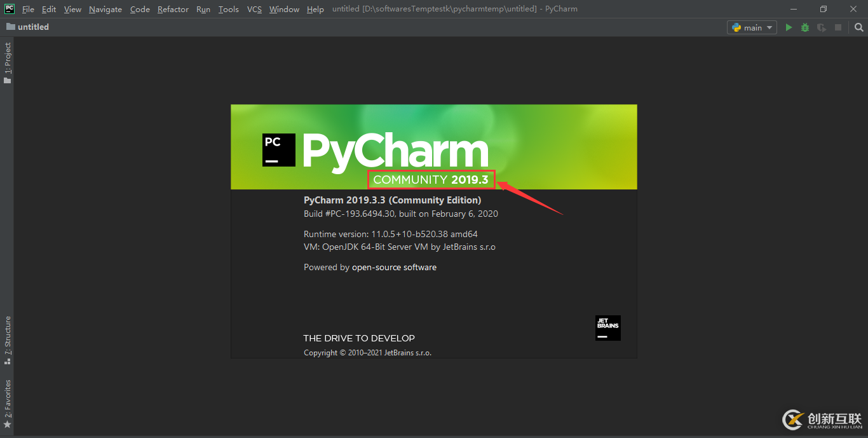Click the PyCharm logo in the title bar

coord(10,9)
